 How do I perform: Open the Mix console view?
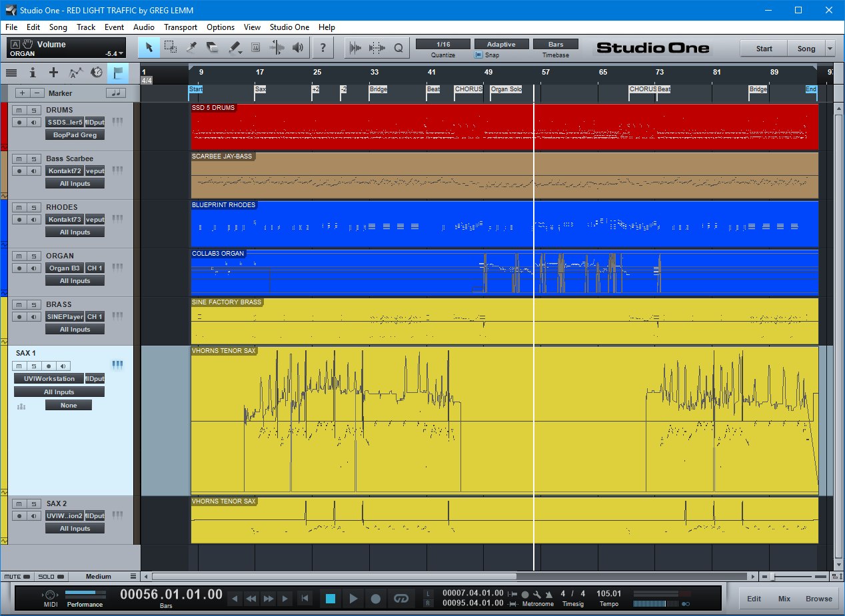tap(784, 599)
